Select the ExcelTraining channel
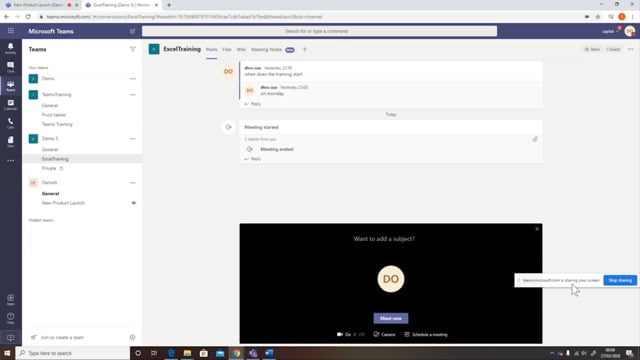This screenshot has width=640, height=360. [x=82, y=159]
